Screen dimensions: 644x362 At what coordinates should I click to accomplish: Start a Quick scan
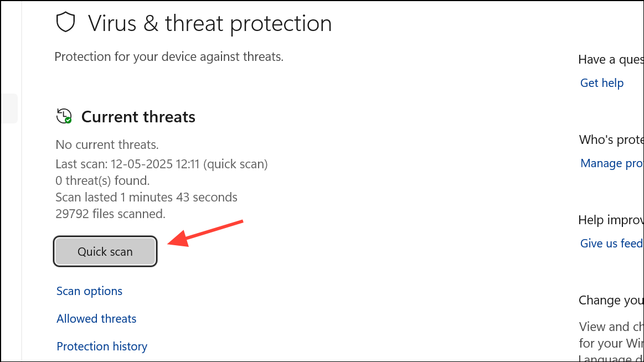point(105,251)
